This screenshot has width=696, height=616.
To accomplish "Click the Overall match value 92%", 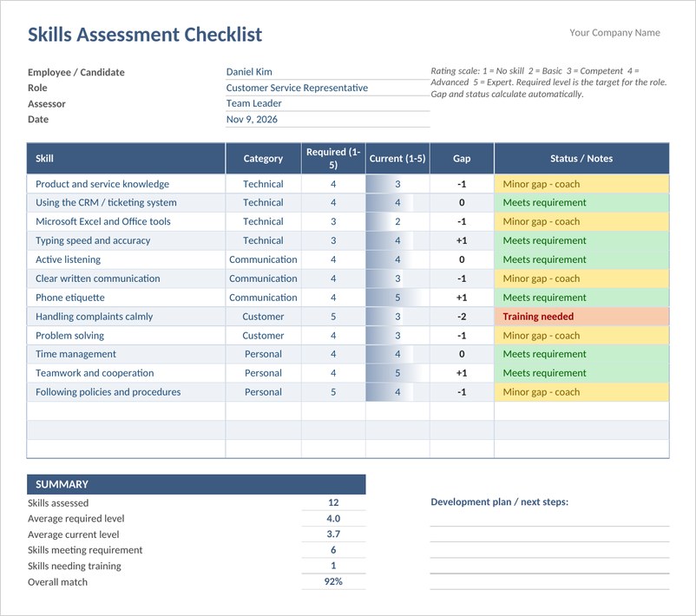I will pos(333,581).
